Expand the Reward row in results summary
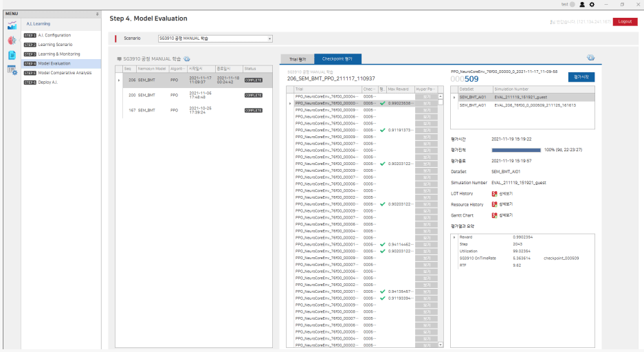Viewport: 644px width, 352px height. pos(454,237)
